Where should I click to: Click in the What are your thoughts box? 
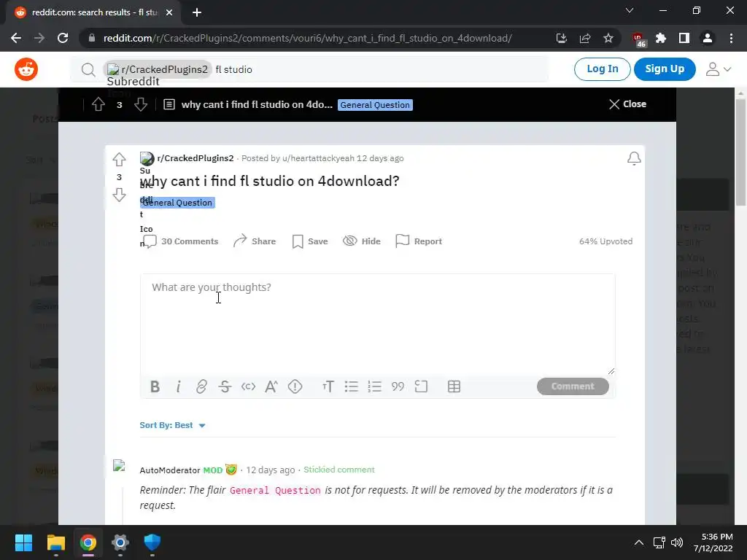click(x=377, y=324)
